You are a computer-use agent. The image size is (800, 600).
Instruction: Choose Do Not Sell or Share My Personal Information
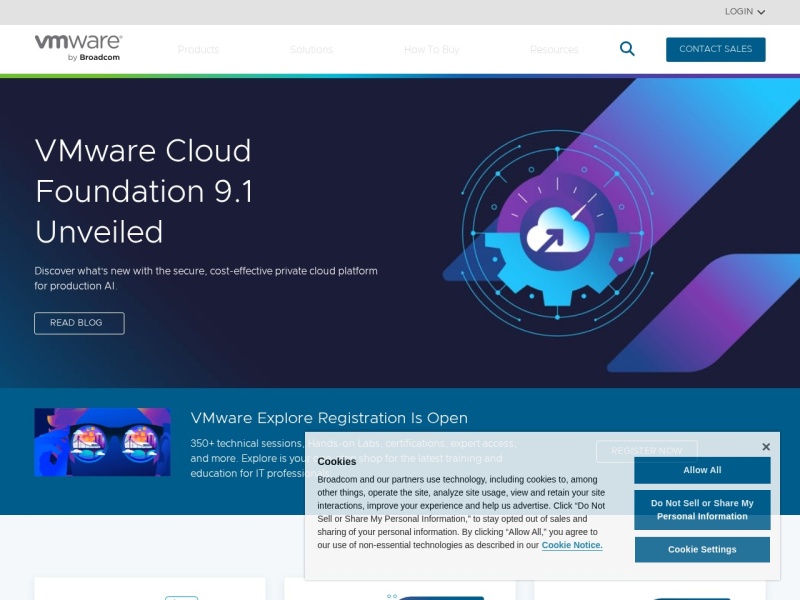point(702,510)
